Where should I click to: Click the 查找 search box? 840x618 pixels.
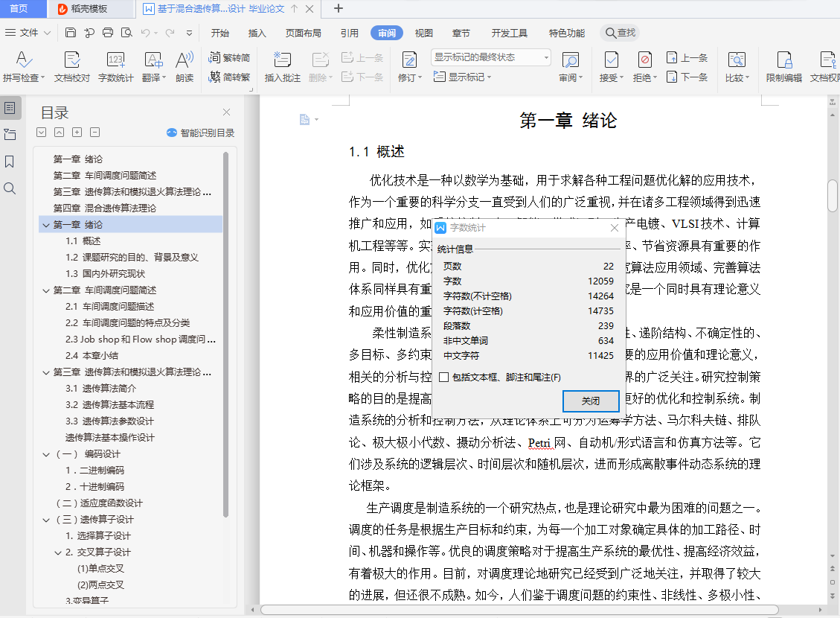click(x=621, y=33)
